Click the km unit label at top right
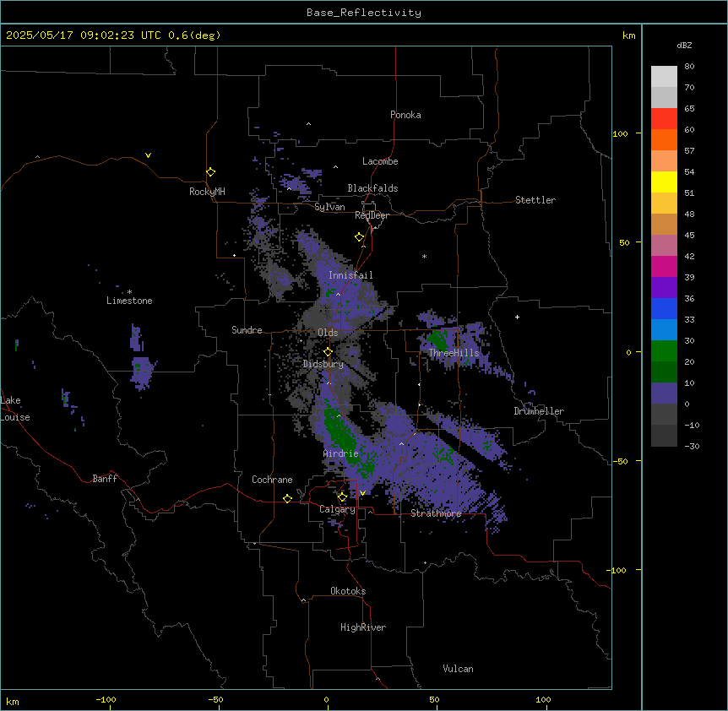 point(628,35)
